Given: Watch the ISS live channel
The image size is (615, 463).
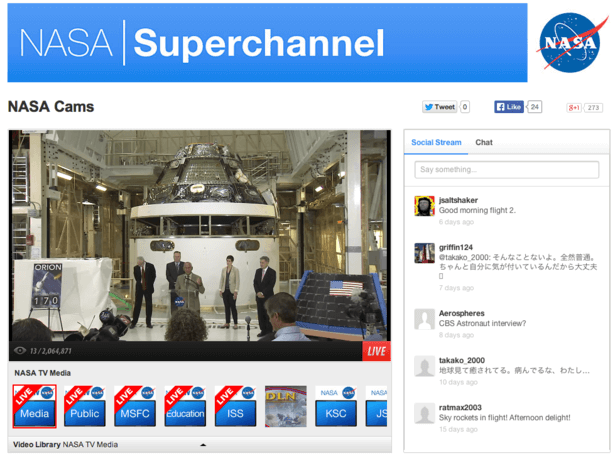Looking at the screenshot, I should pos(235,406).
